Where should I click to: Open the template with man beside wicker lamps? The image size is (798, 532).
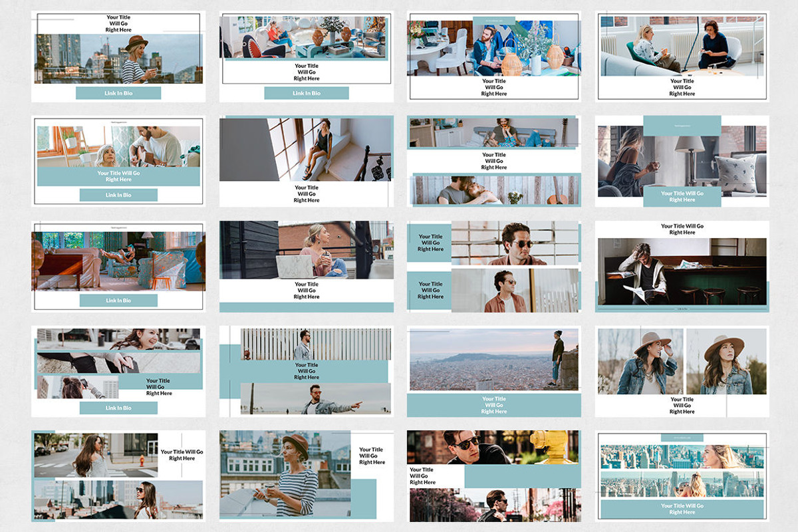494,55
